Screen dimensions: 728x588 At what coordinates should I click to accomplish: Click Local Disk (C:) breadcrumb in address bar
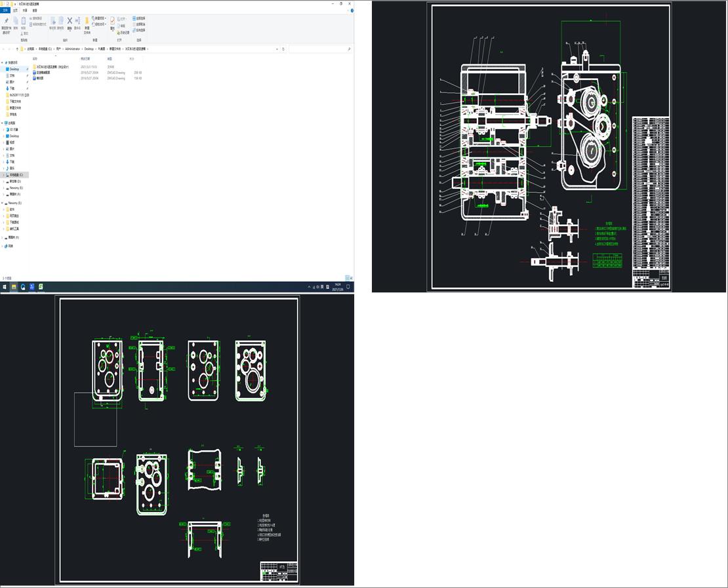(45, 49)
